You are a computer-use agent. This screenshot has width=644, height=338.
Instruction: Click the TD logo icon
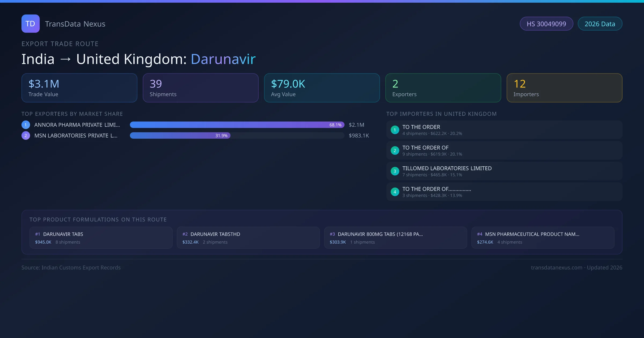tap(30, 24)
